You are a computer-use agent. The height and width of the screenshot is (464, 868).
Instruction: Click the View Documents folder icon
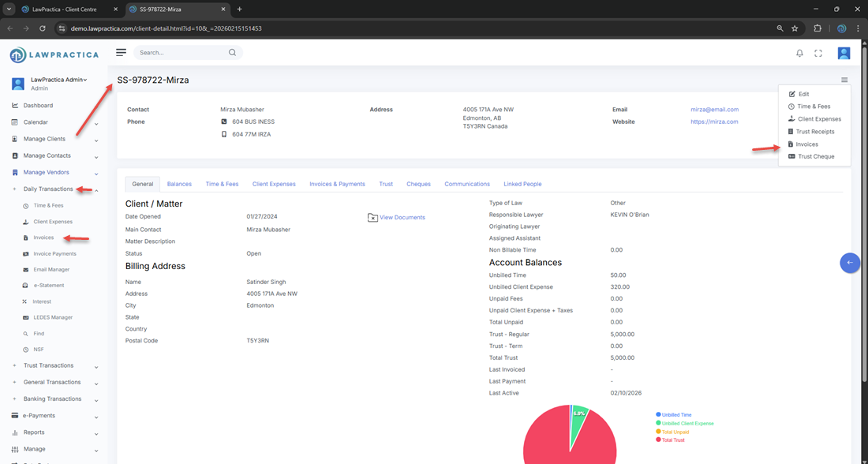click(x=372, y=218)
